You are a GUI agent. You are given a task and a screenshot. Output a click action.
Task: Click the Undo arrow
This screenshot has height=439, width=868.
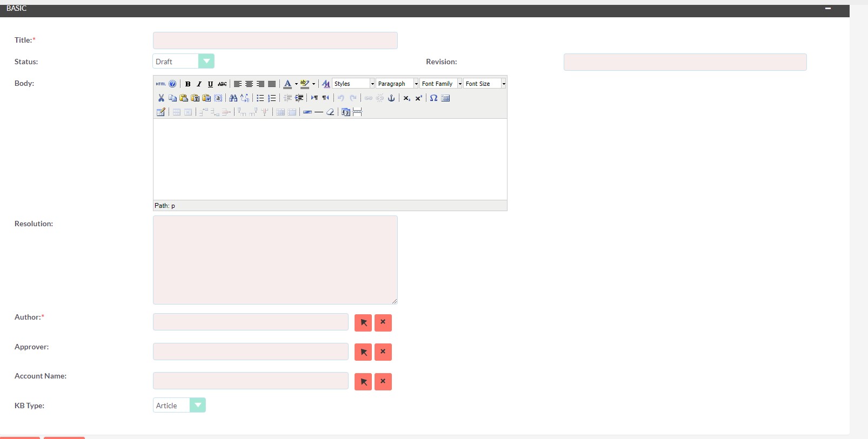[341, 98]
